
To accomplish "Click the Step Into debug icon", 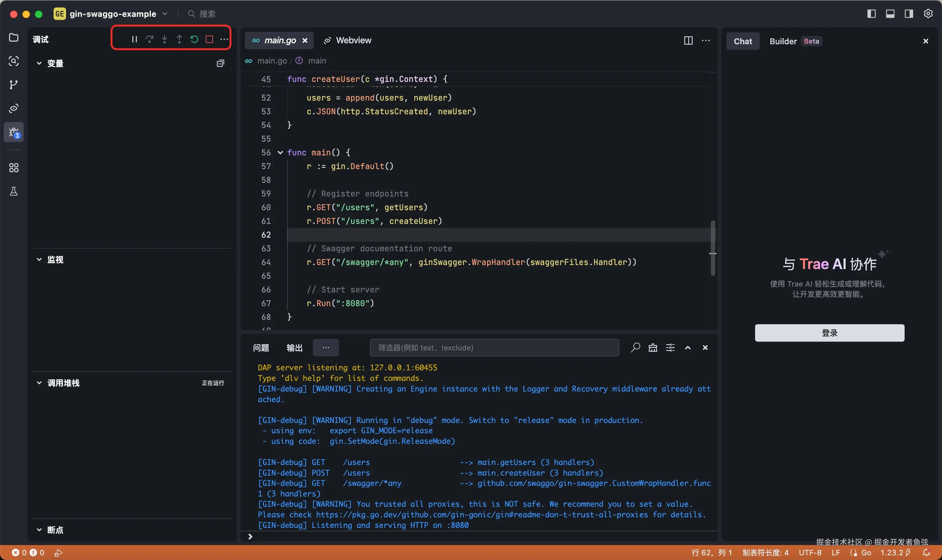I will pyautogui.click(x=164, y=39).
